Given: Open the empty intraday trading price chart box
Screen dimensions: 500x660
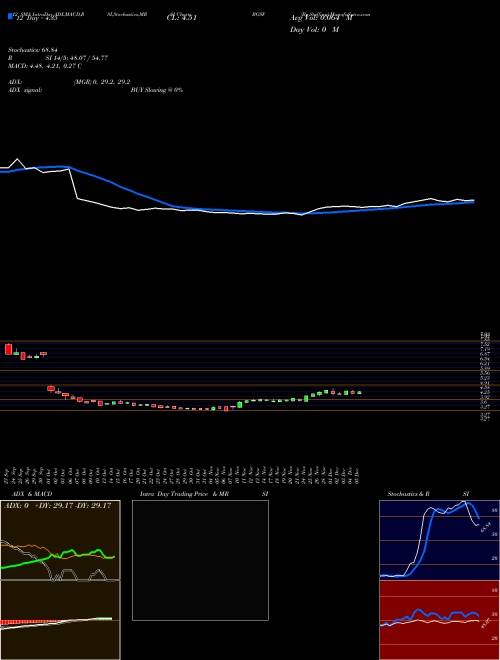Looking at the screenshot, I should (x=200, y=560).
